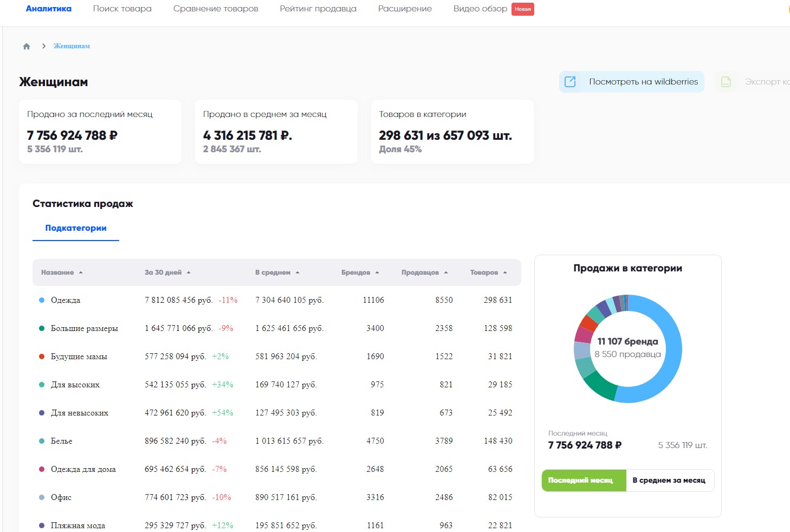Sort table by Продавцов arrow
Viewport: 790px width, 532px height.
pyautogui.click(x=446, y=273)
